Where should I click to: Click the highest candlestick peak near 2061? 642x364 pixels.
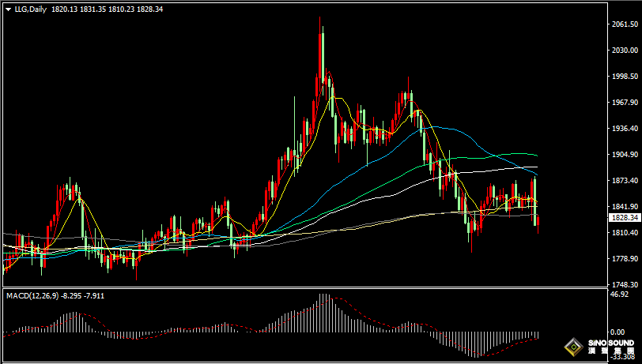(319, 18)
